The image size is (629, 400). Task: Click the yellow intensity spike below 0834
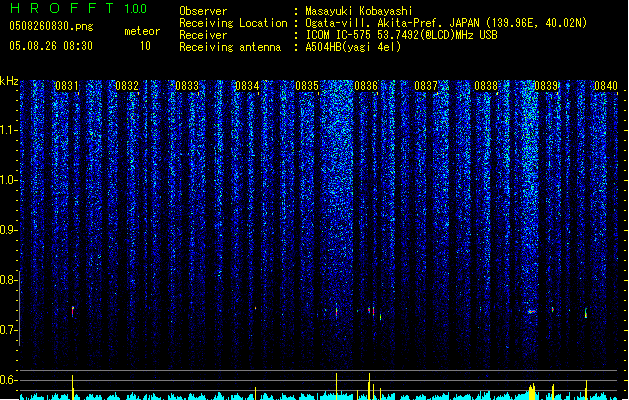(x=256, y=393)
